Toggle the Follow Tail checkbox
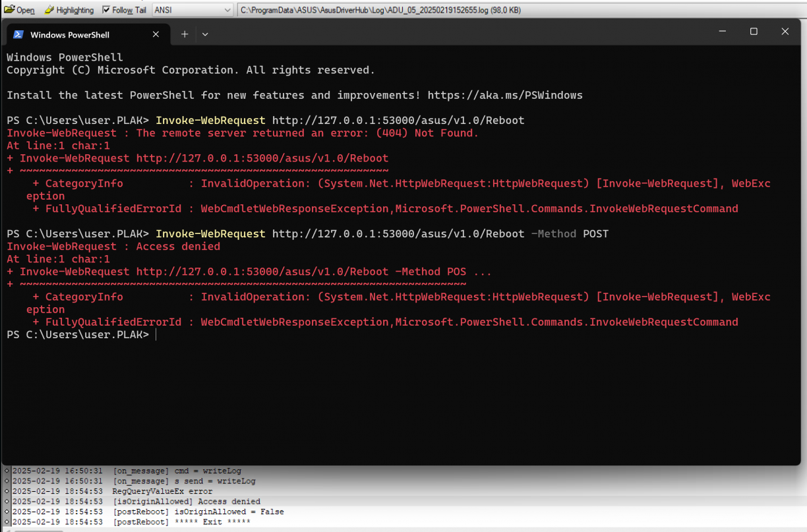The height and width of the screenshot is (532, 807). click(x=106, y=10)
